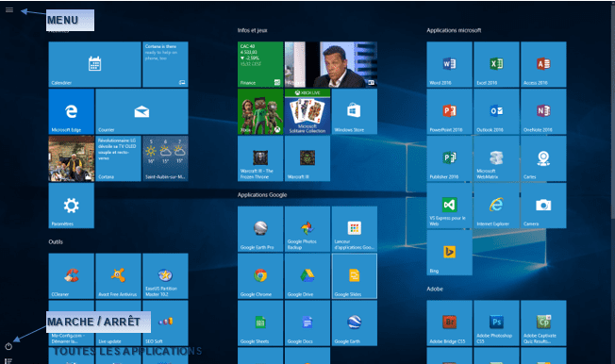
Task: Open Google Chrome tile
Action: tap(260, 276)
